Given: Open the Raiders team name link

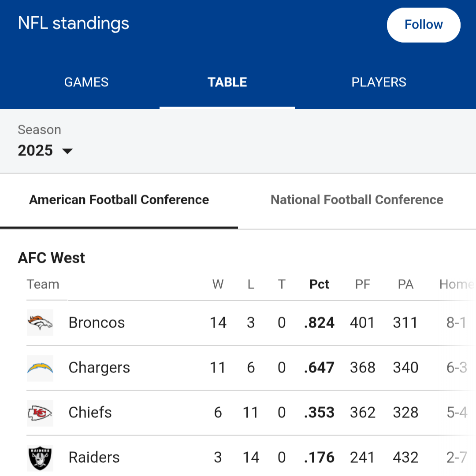Looking at the screenshot, I should point(94,458).
